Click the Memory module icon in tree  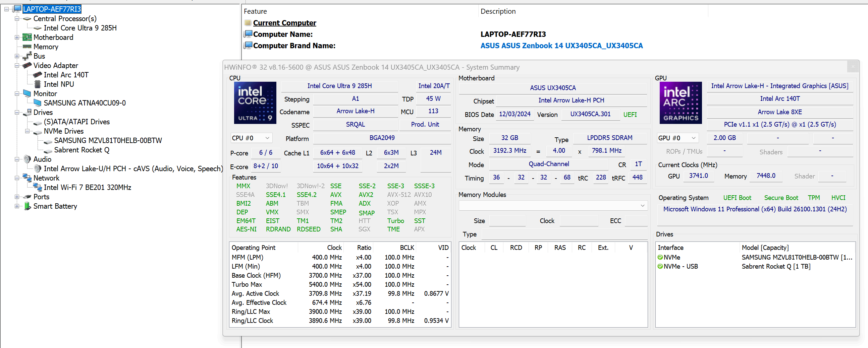pos(27,47)
